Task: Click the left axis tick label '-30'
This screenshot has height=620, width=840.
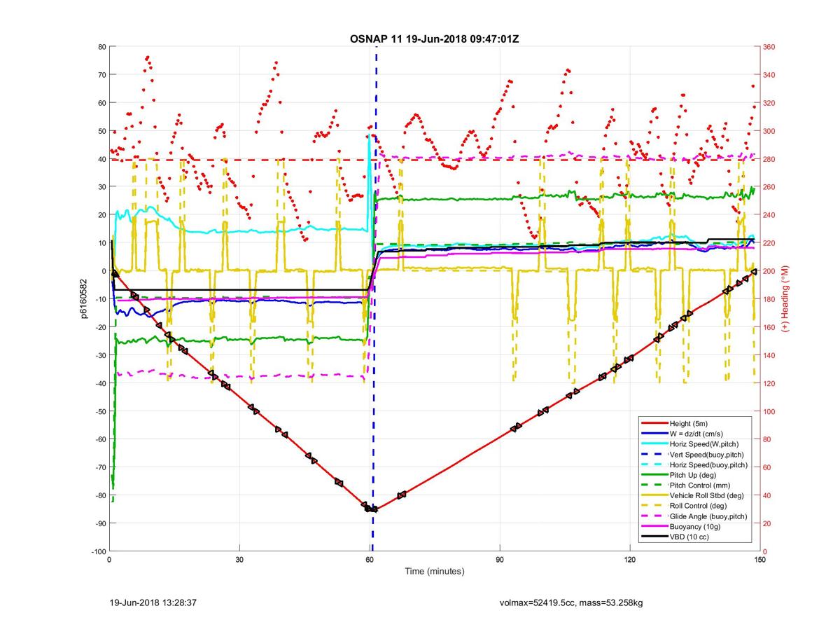Action: [99, 355]
